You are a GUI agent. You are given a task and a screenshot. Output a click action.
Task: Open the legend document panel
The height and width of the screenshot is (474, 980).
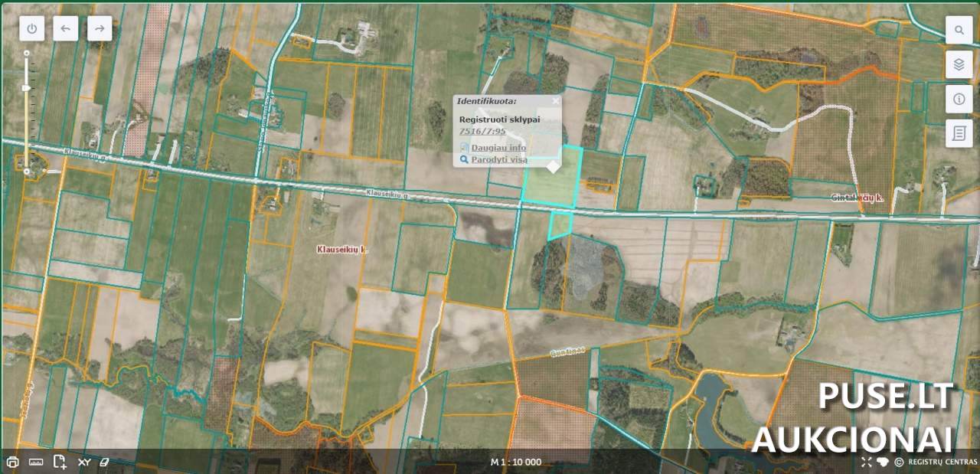[959, 133]
